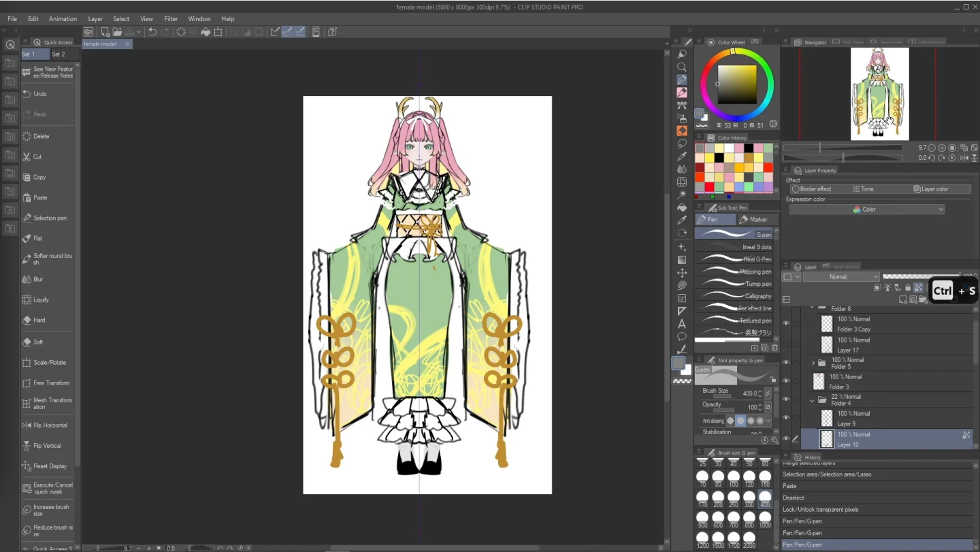
Task: Collapse Folder 4 in layer list
Action: [x=813, y=400]
